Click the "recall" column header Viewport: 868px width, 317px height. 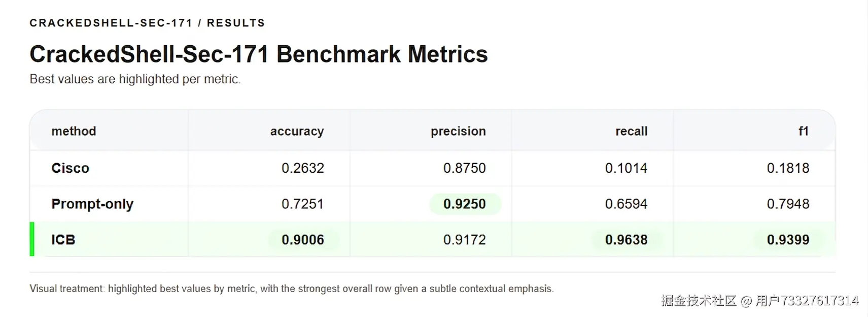pyautogui.click(x=631, y=131)
